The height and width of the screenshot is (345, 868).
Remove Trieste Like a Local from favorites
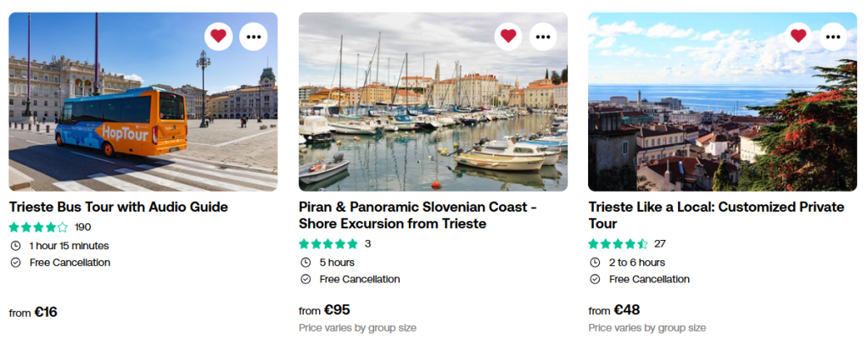coord(798,36)
